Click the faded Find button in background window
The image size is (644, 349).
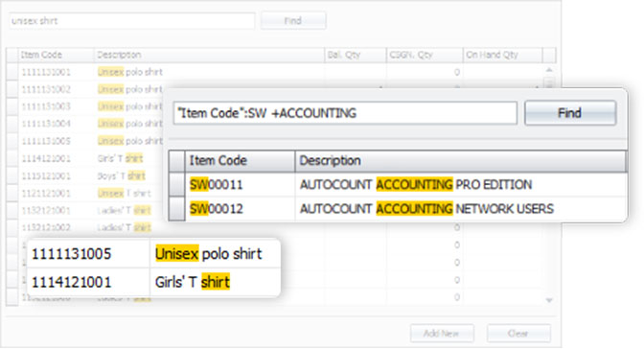293,21
